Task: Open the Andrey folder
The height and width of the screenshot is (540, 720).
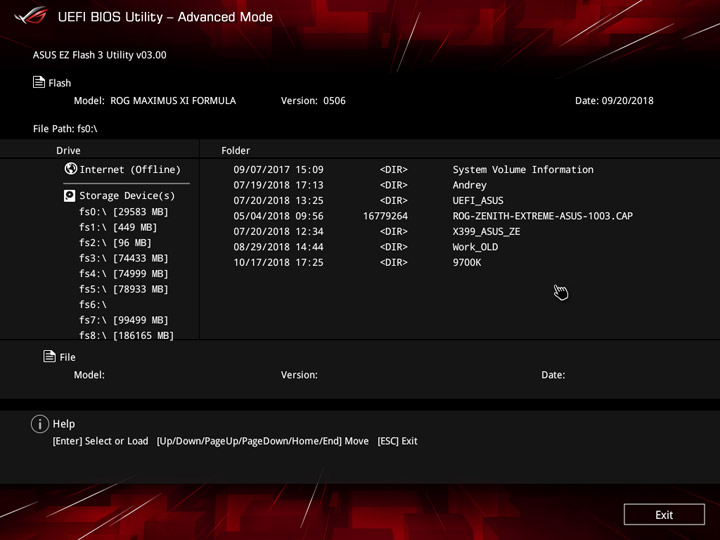Action: tap(469, 185)
